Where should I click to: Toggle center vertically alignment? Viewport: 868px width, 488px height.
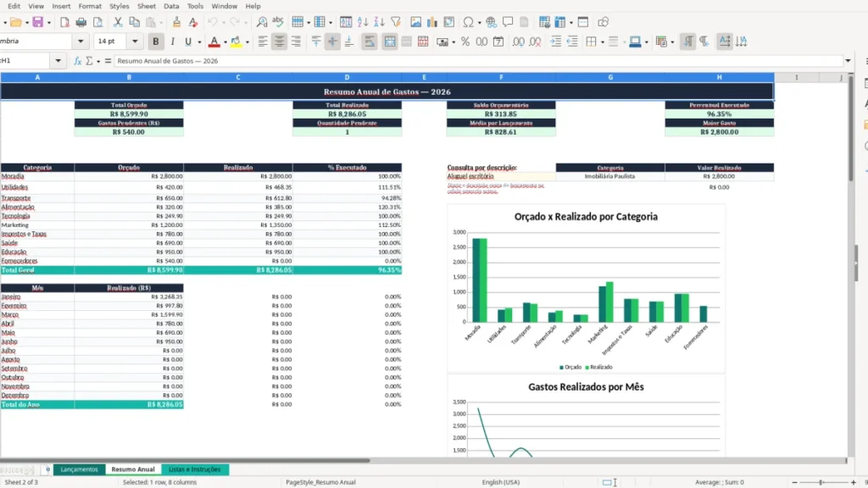point(332,42)
